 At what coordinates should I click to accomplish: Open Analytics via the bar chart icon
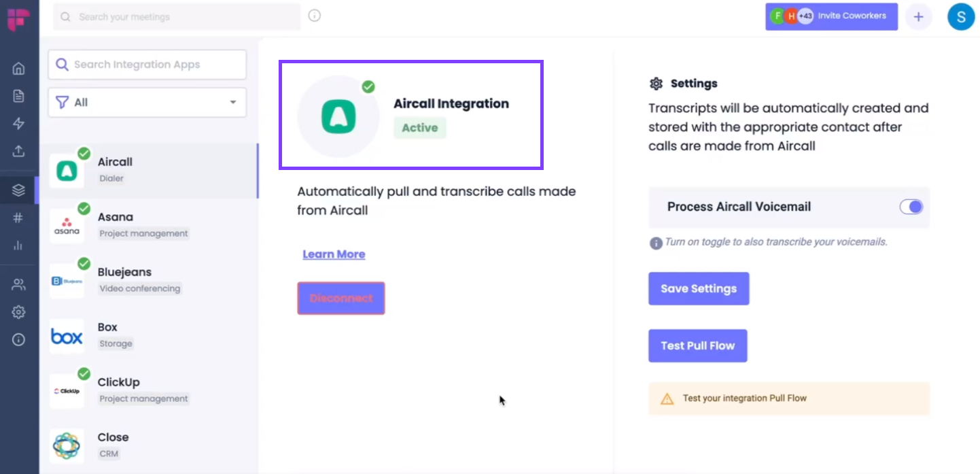[18, 246]
